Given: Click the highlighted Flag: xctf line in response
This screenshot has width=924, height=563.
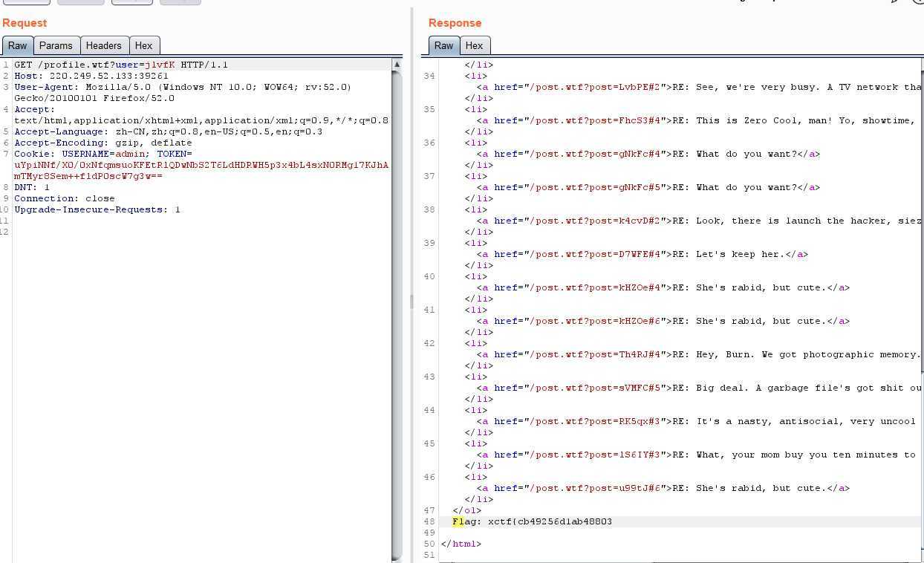Looking at the screenshot, I should pos(532,521).
